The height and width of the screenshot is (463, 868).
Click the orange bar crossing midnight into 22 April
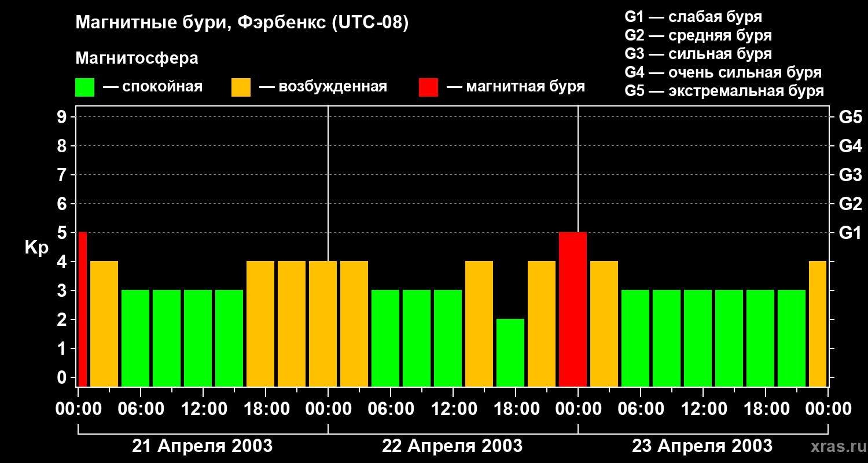pyautogui.click(x=323, y=324)
